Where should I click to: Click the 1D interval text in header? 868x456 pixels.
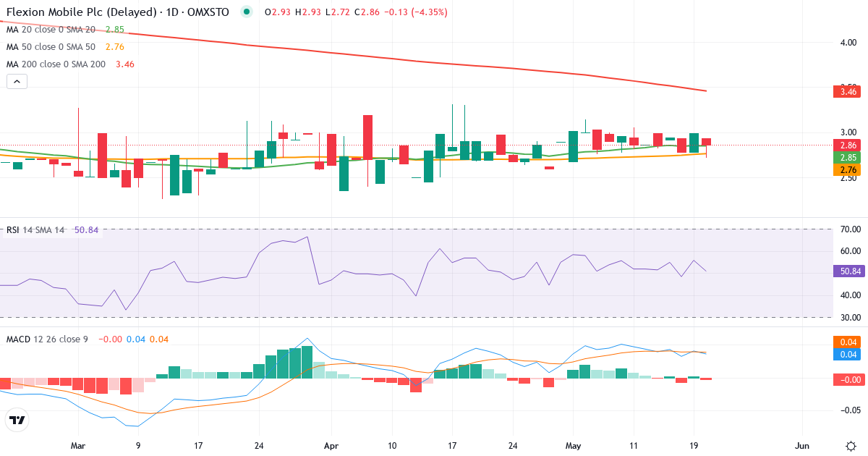pyautogui.click(x=171, y=12)
